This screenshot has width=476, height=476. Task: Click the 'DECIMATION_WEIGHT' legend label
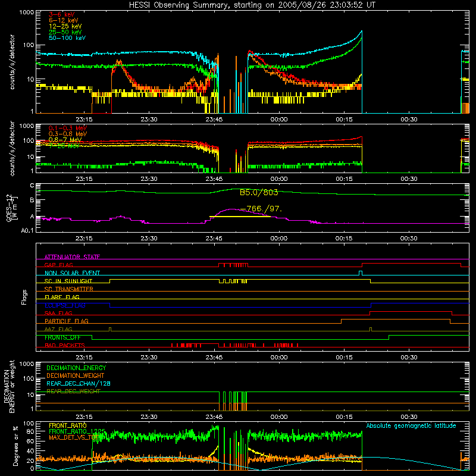pos(76,376)
